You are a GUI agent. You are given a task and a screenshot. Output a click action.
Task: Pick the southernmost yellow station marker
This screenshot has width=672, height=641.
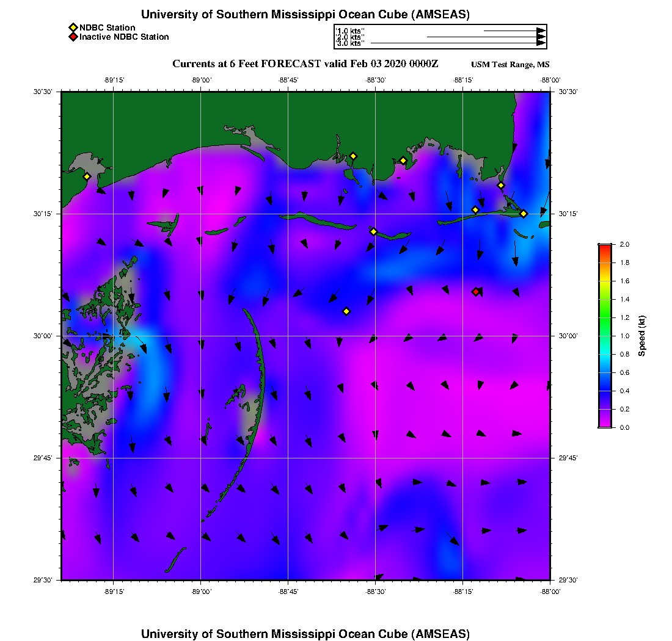pyautogui.click(x=346, y=311)
